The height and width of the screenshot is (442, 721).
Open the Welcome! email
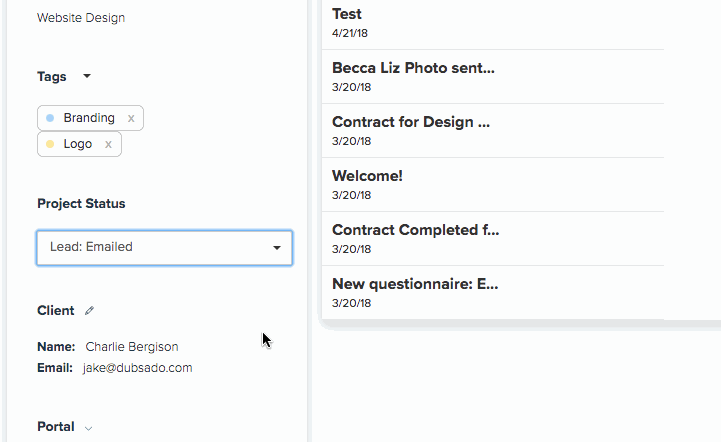tap(493, 184)
